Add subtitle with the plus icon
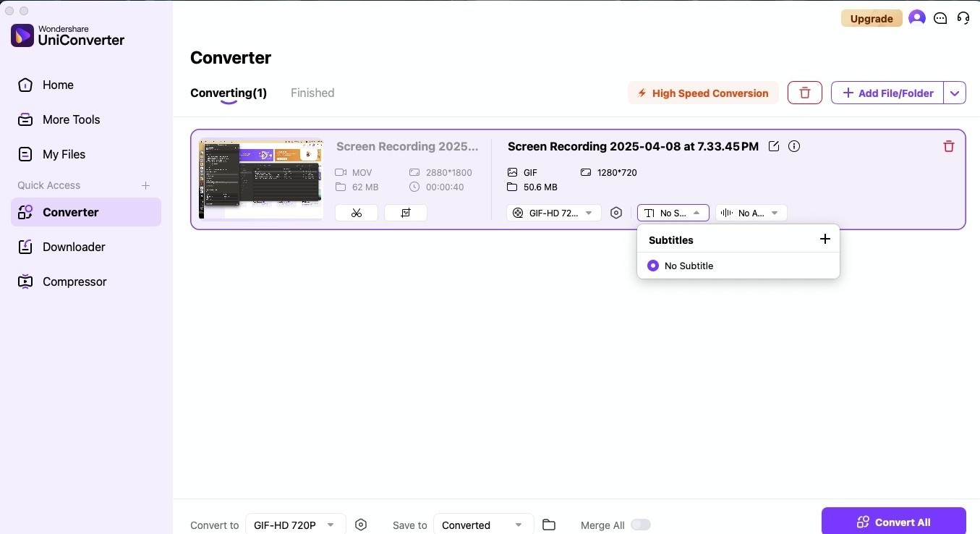 point(825,239)
